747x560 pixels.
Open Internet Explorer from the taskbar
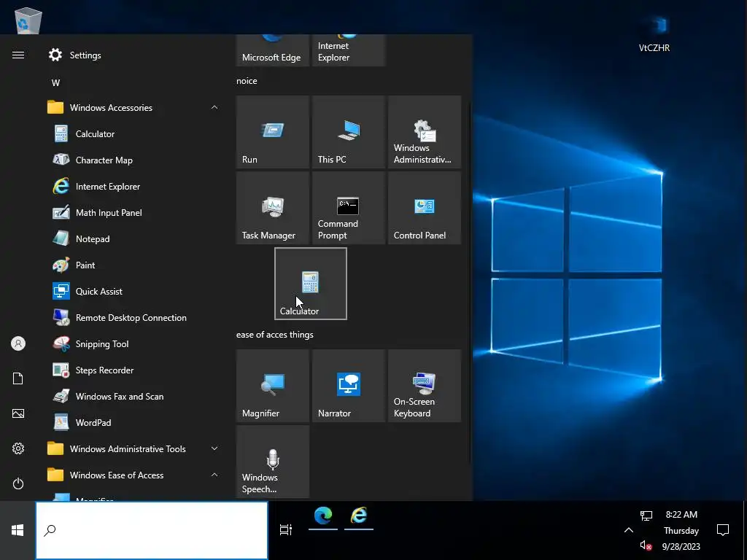point(359,516)
